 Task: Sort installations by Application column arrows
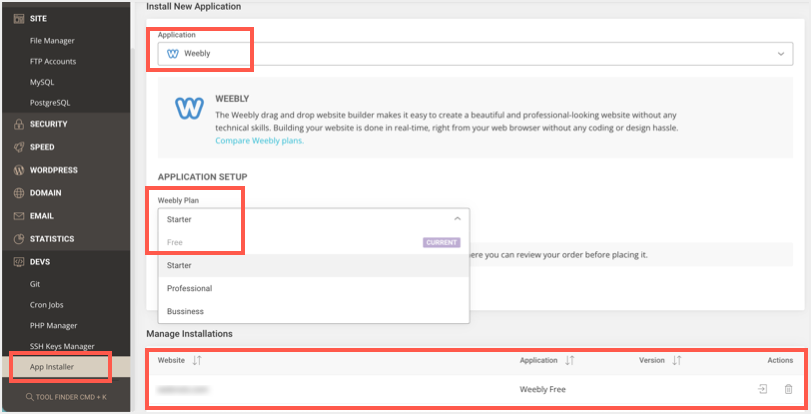coord(570,360)
